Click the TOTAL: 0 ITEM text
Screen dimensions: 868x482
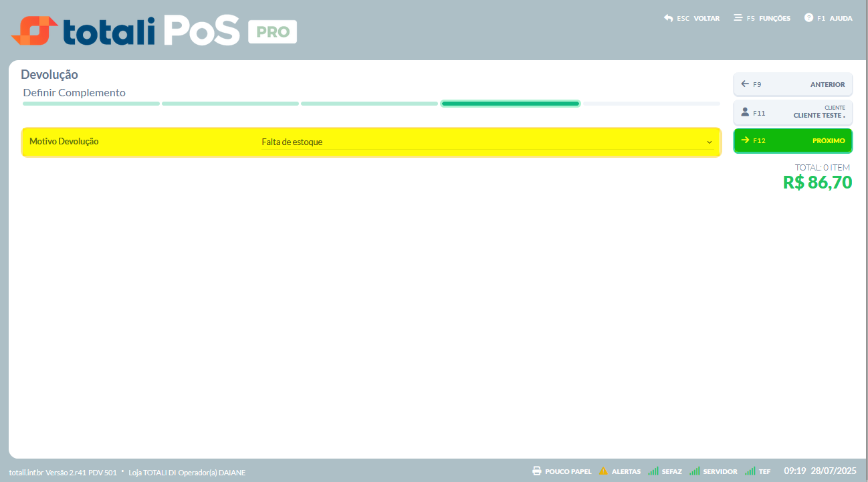[822, 167]
